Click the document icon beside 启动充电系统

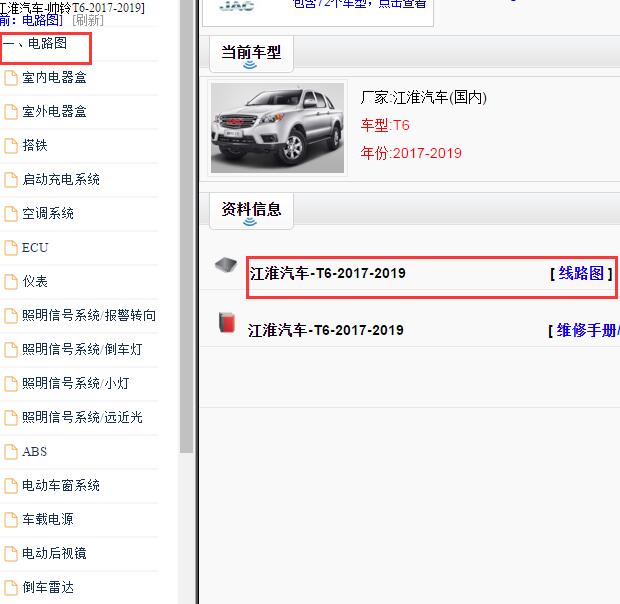(x=11, y=180)
